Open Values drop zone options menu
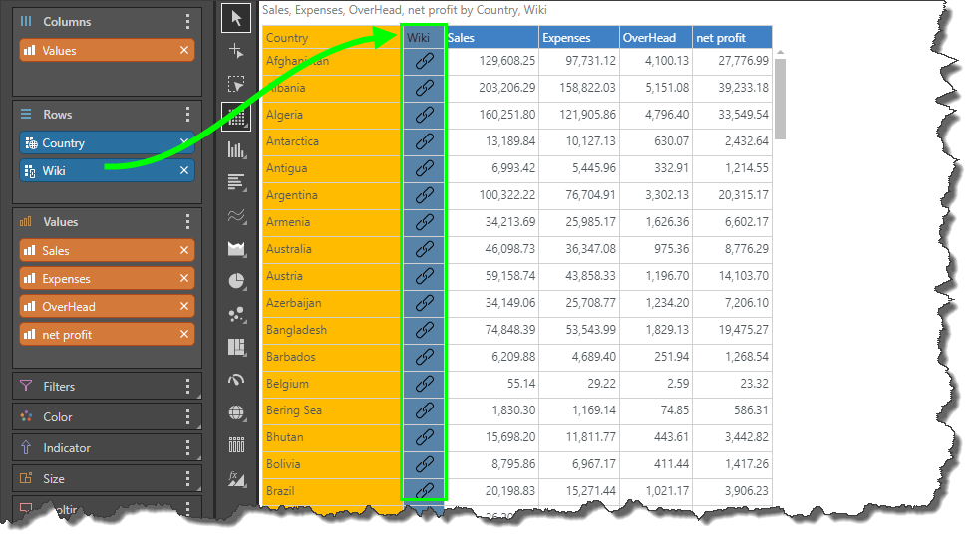980x544 pixels. pos(187,222)
